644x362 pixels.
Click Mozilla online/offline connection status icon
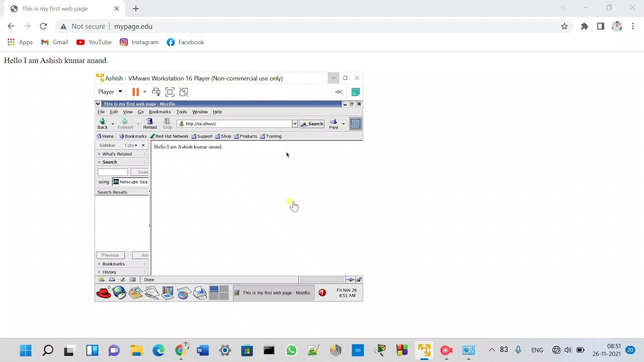(351, 280)
